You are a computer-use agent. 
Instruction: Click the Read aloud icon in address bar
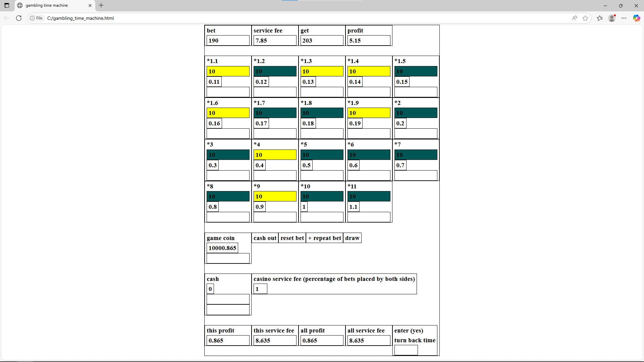[x=575, y=18]
